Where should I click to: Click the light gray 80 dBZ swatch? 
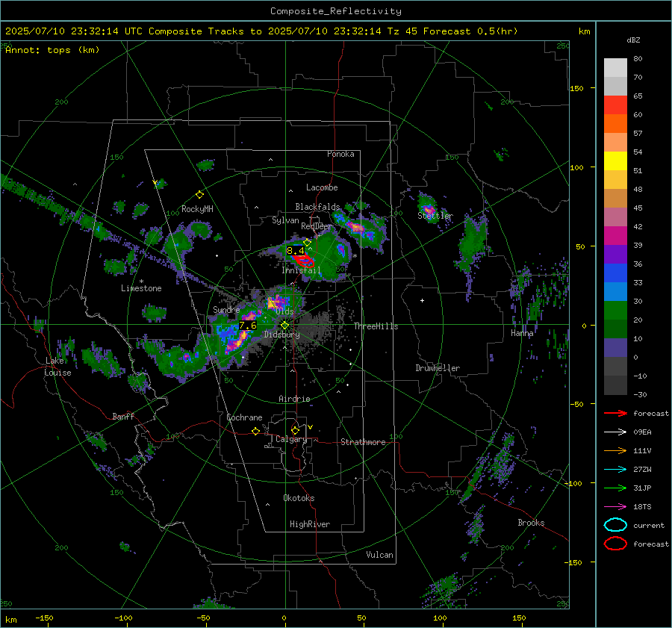(x=615, y=67)
